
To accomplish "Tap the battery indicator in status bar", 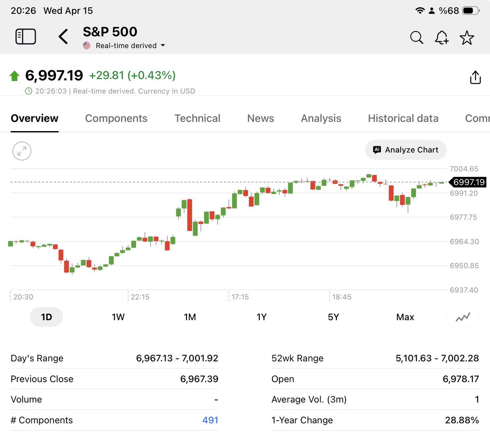I will click(x=470, y=11).
